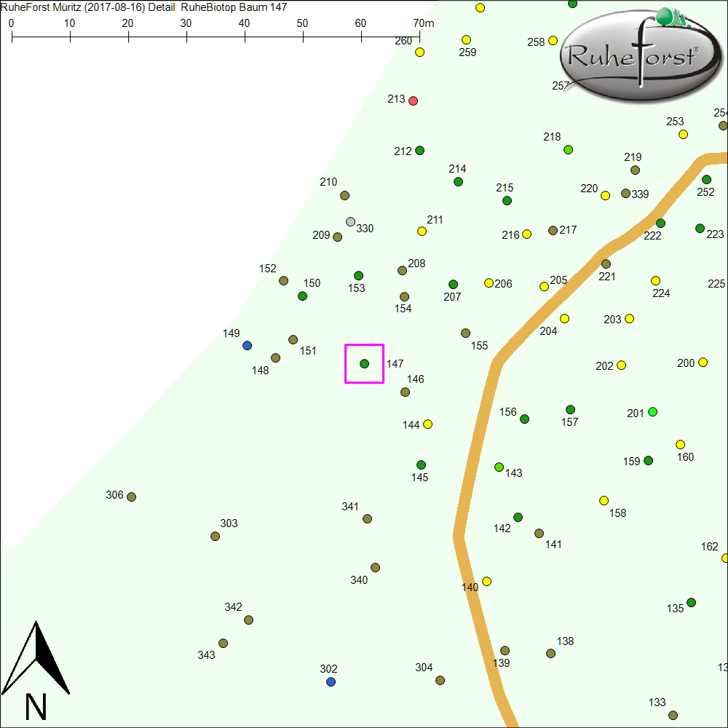Select the dark green marker 145
Image resolution: width=728 pixels, height=728 pixels.
[421, 465]
